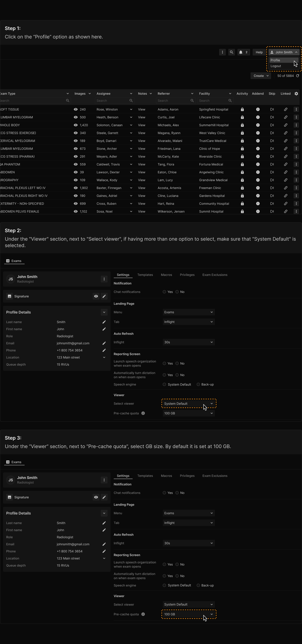Show the Signature with the eye icon in Step 3
This screenshot has height=644, width=302.
pos(96,497)
